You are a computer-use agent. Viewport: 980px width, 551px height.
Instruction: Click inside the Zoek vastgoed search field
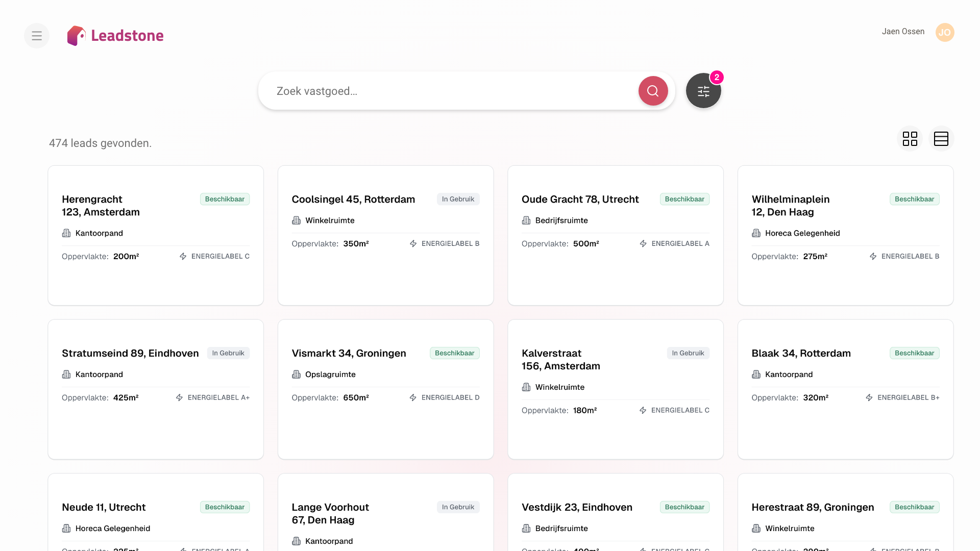point(449,91)
